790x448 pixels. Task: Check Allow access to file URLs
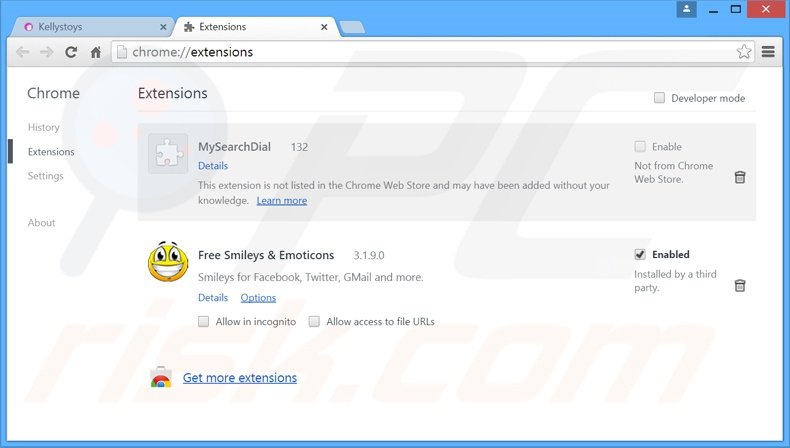click(314, 322)
